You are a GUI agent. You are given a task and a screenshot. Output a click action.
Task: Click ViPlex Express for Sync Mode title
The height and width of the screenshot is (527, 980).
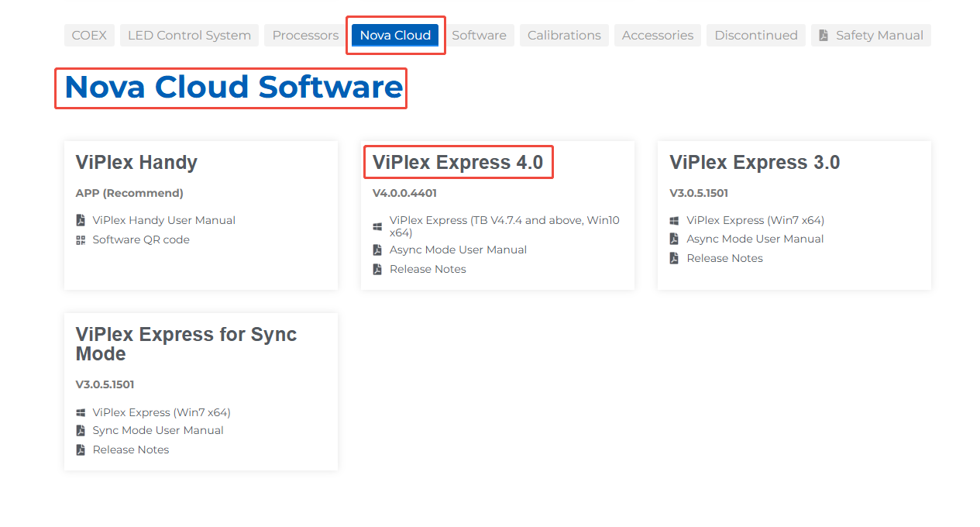(186, 344)
